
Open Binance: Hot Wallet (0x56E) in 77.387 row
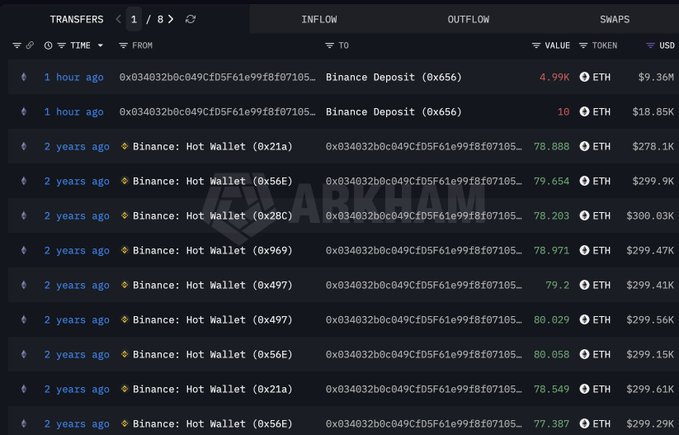[212, 423]
